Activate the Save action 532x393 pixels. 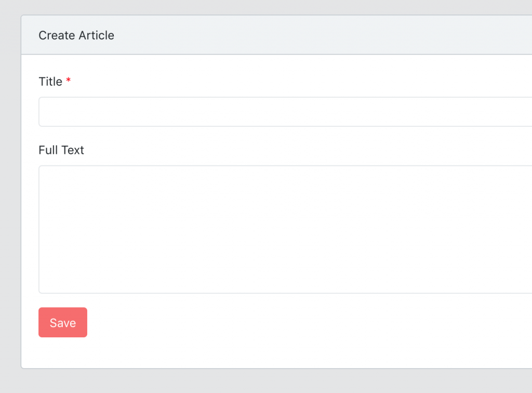[x=62, y=322]
